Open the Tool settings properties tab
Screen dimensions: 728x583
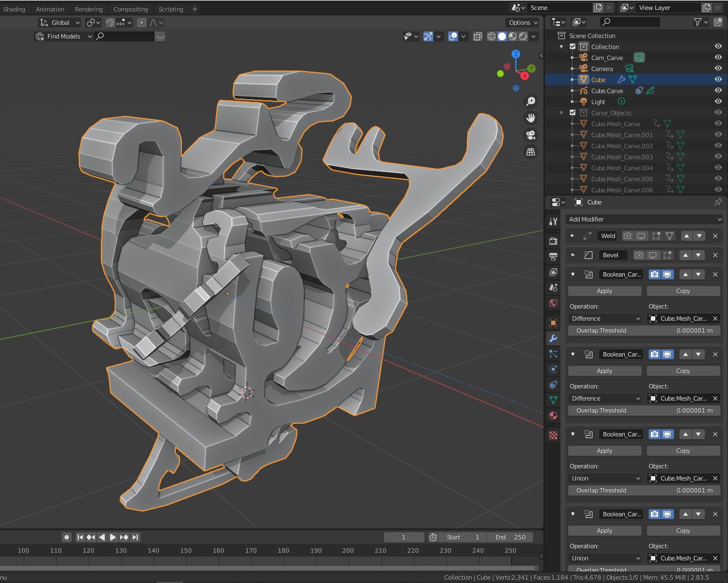(553, 222)
